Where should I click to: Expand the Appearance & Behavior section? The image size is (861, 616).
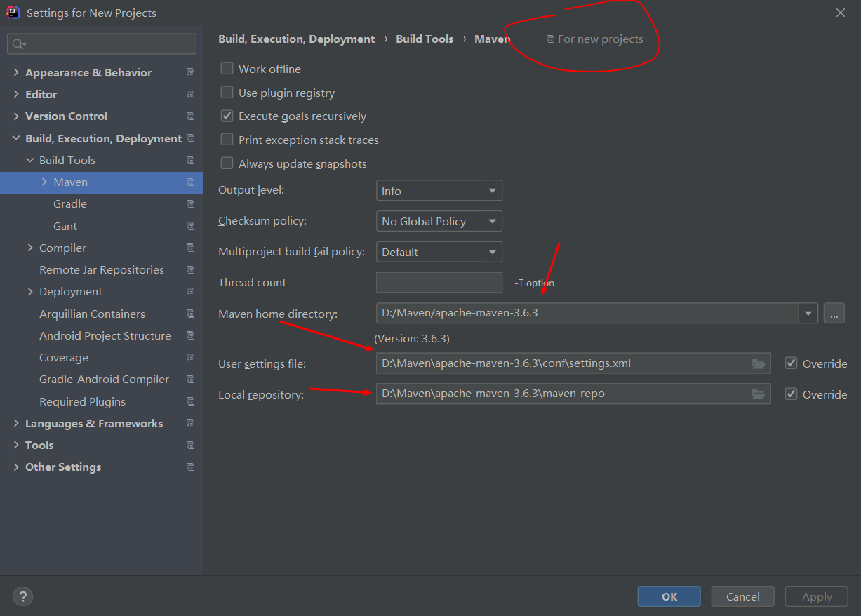[x=16, y=72]
